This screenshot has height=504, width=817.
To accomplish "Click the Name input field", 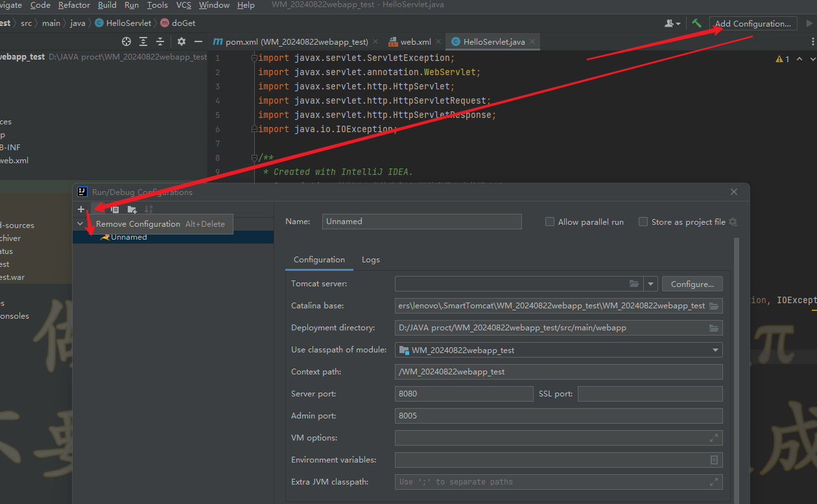I will pos(421,222).
